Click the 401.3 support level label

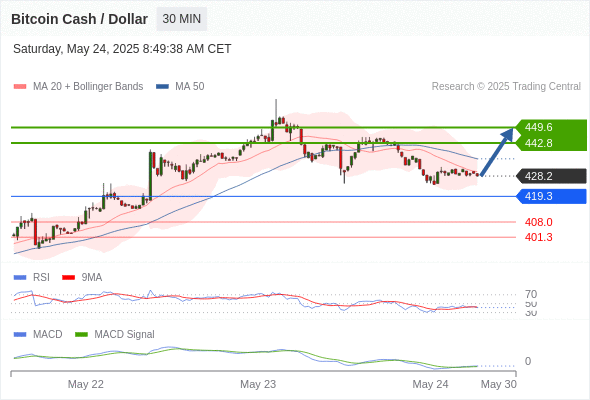coord(539,237)
